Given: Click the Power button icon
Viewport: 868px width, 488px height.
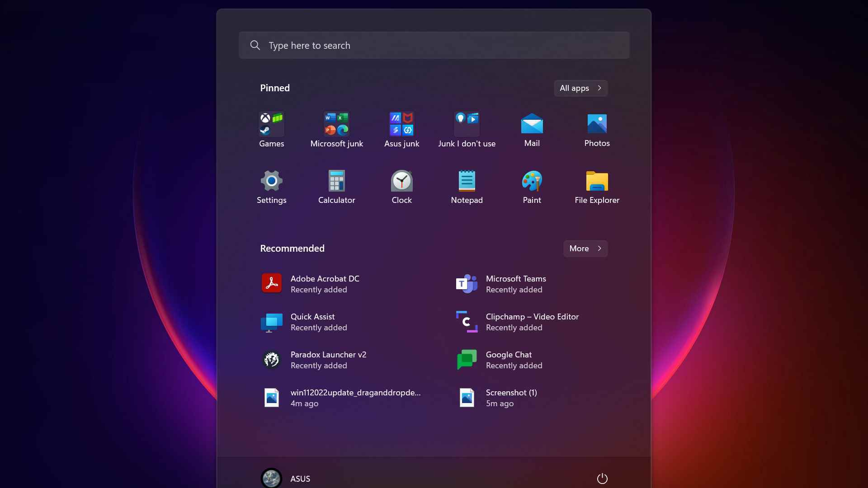Looking at the screenshot, I should tap(602, 479).
